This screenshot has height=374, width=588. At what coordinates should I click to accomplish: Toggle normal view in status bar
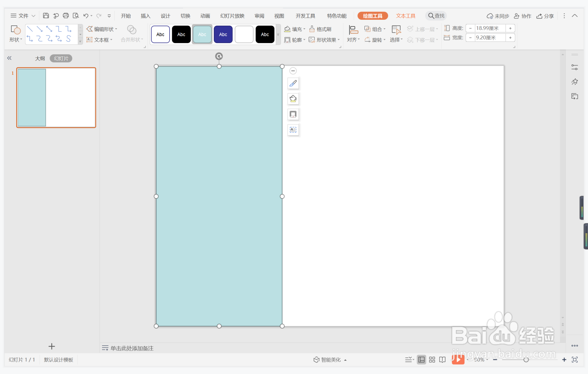[421, 360]
